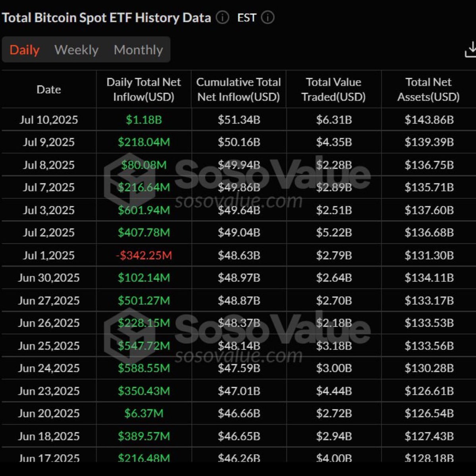Select Total Value Traded column header
Screen dimensions: 476x476
333,89
